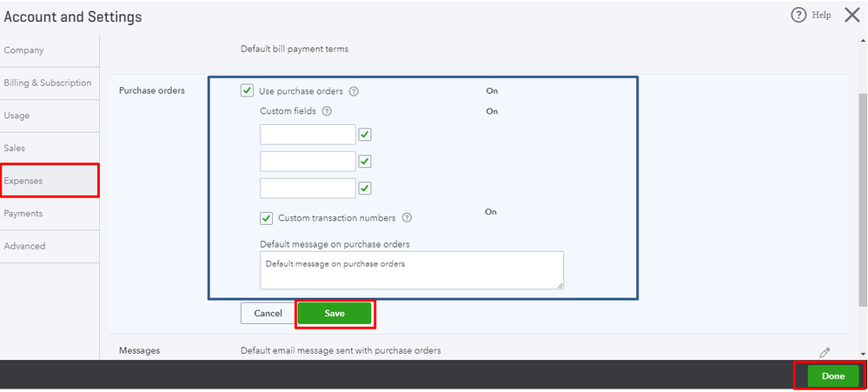Click the Help question mark icon
The width and height of the screenshot is (868, 392).
pyautogui.click(x=798, y=15)
